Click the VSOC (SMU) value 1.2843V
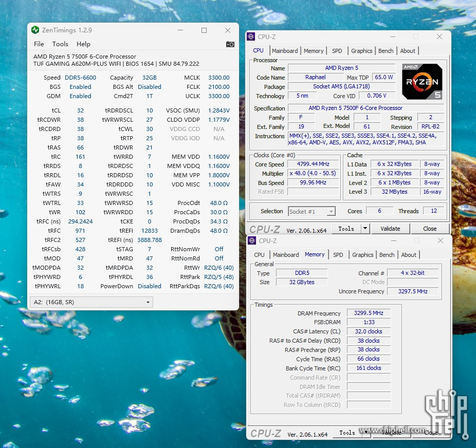 click(219, 110)
